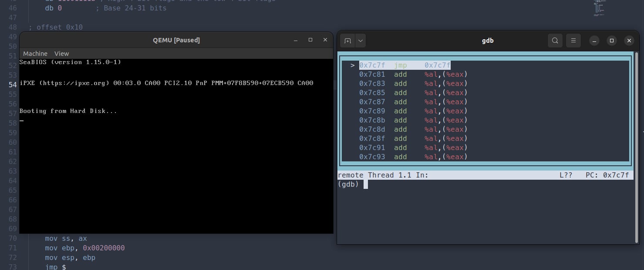644x270 pixels.
Task: Click the instruction at address 0x7c91
Action: pos(413,148)
